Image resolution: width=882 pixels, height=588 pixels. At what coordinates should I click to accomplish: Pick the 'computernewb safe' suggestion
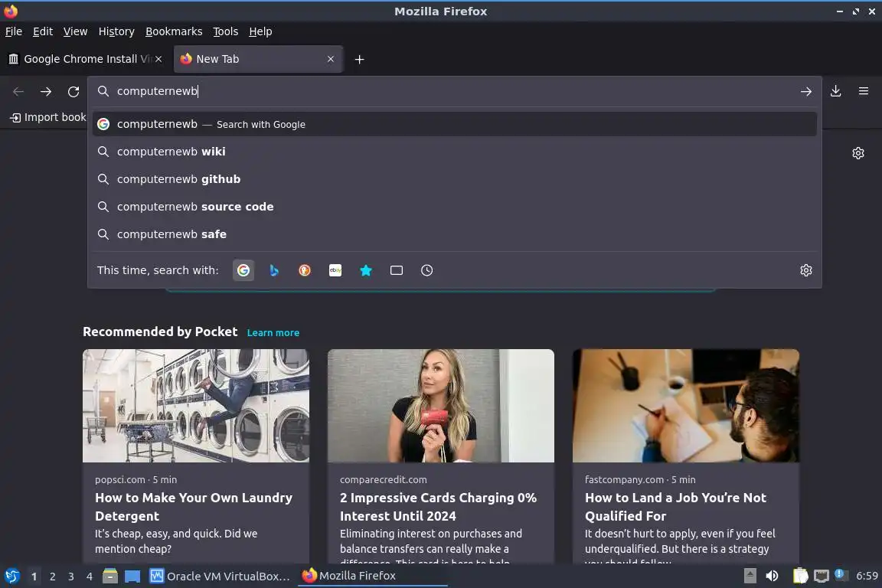(x=455, y=234)
